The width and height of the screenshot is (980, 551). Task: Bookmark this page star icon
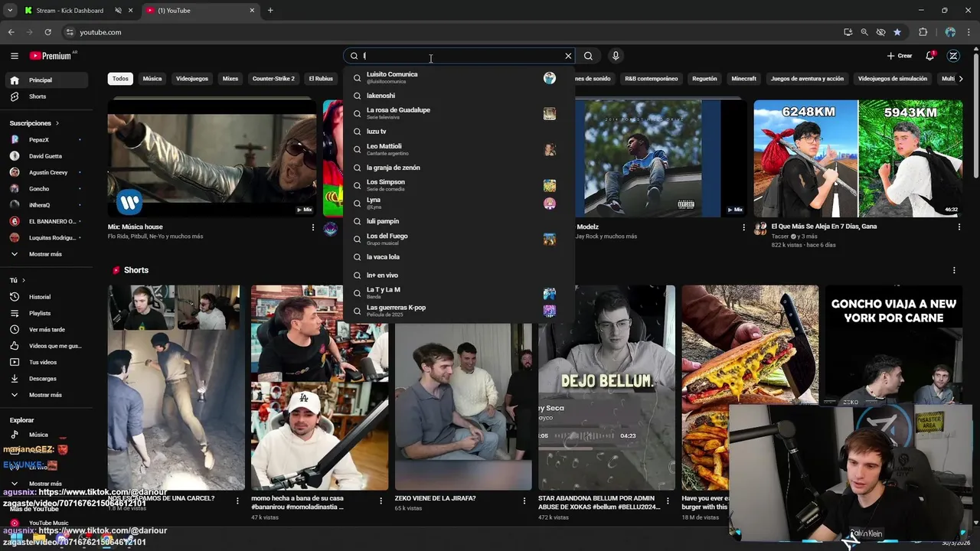897,32
